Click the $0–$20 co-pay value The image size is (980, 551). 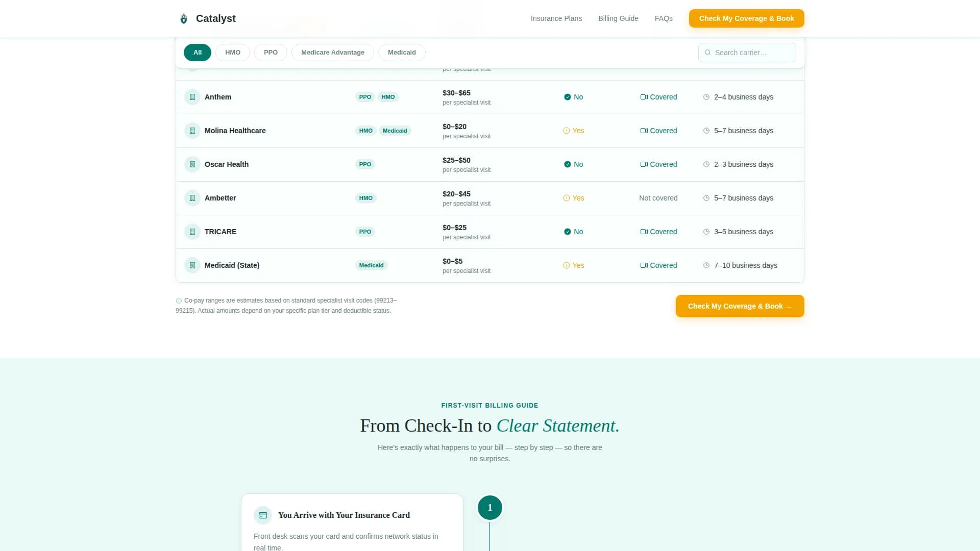(x=454, y=127)
